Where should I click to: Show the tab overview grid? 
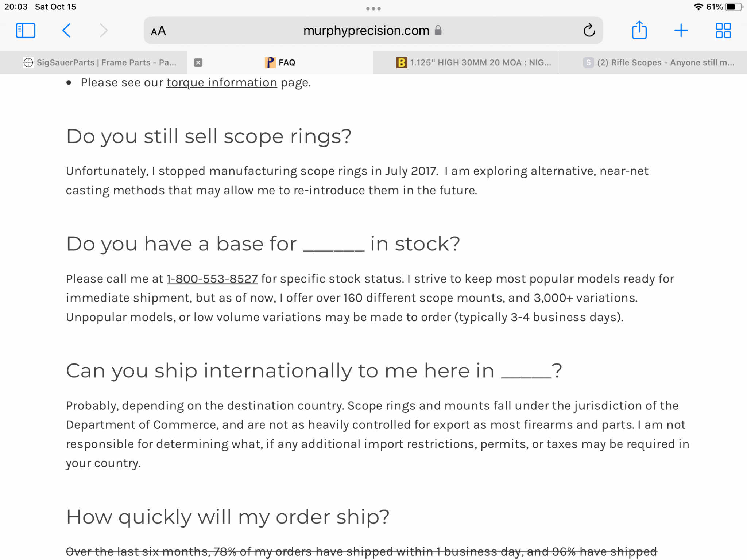click(723, 31)
